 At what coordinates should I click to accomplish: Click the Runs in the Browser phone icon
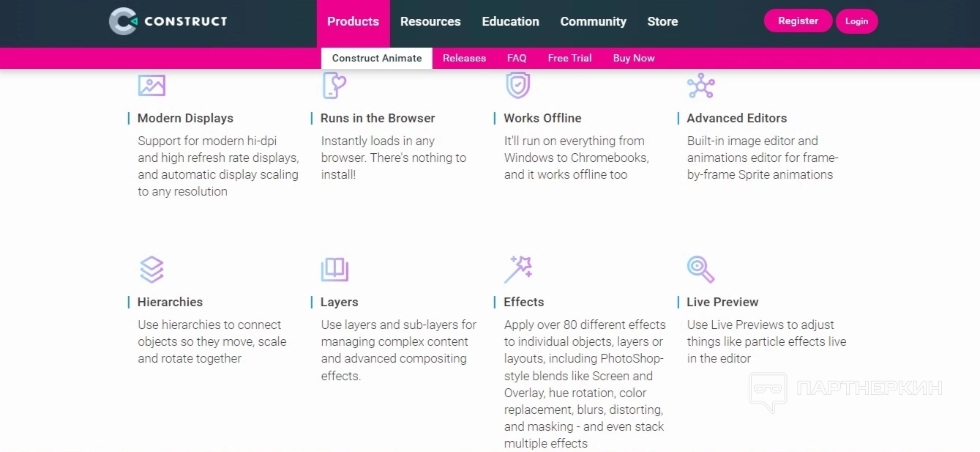click(334, 86)
